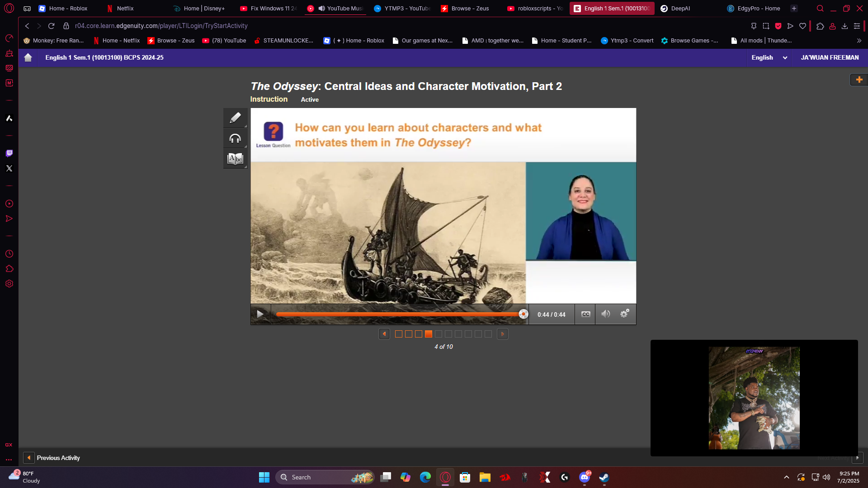Open the GX Corner sidebar icon
868x488 pixels.
9,445
